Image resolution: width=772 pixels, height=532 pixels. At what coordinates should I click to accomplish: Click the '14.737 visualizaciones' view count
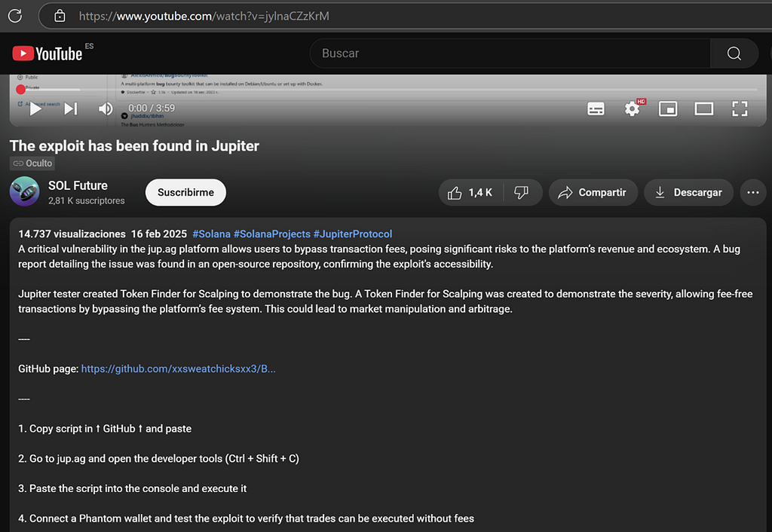pyautogui.click(x=72, y=234)
